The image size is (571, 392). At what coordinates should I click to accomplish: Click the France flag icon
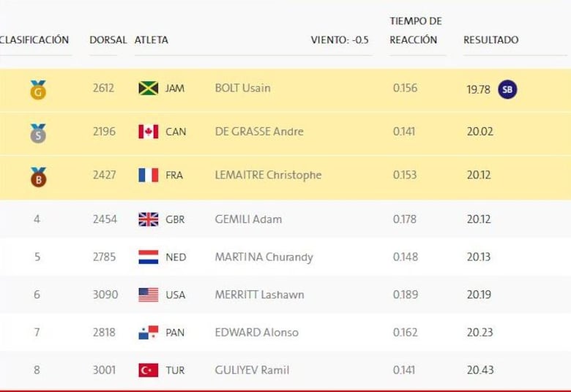[x=148, y=175]
